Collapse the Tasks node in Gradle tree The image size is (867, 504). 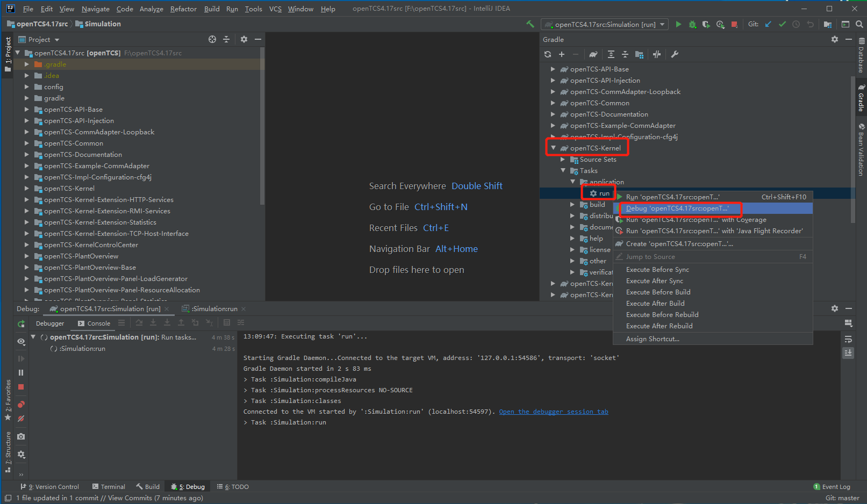point(563,170)
